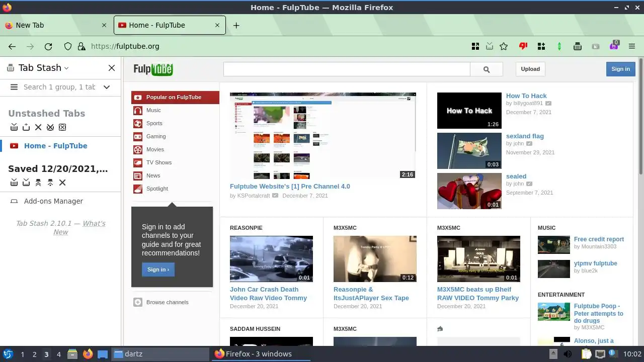Click crossed-stash icon under Unstashed Tabs

(50, 127)
